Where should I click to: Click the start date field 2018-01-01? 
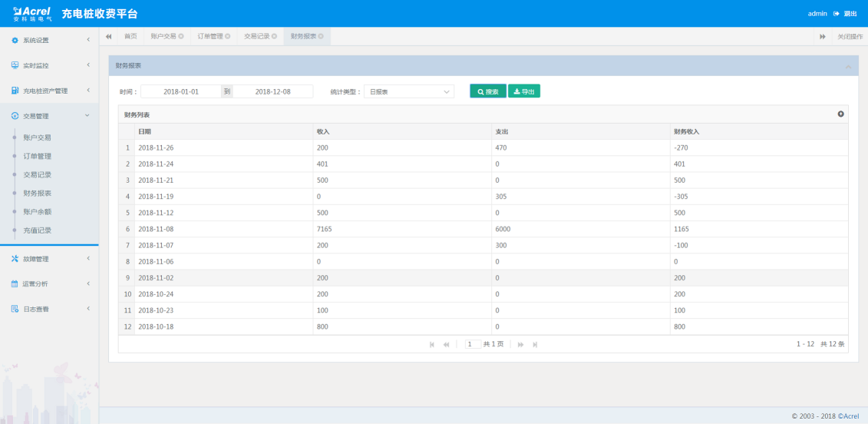[181, 91]
